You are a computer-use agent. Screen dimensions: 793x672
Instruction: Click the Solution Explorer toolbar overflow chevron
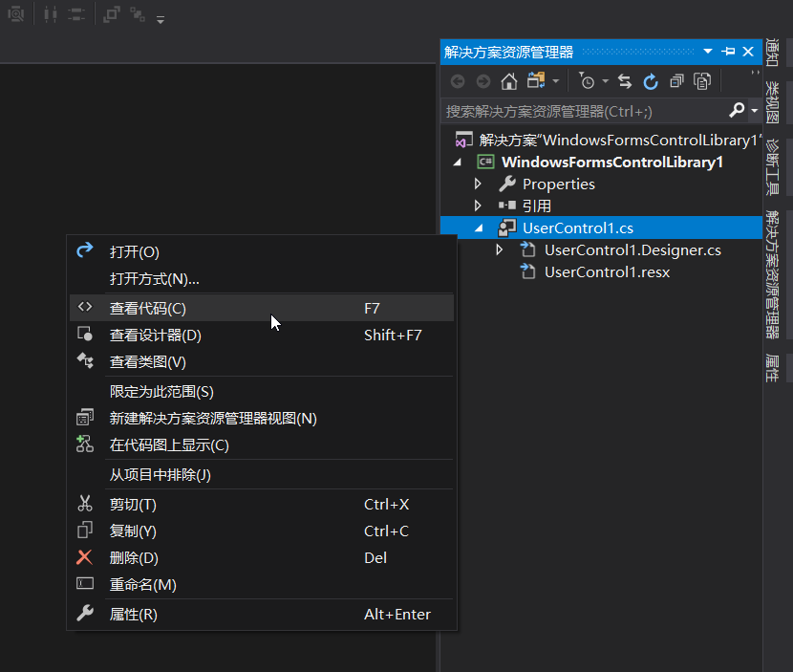pyautogui.click(x=755, y=73)
